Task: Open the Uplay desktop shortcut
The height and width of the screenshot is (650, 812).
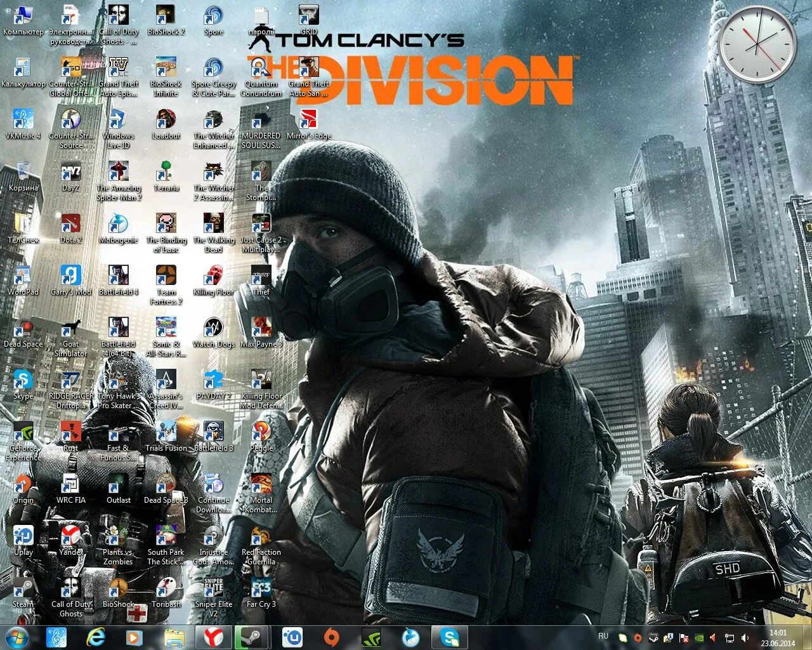Action: click(x=23, y=541)
